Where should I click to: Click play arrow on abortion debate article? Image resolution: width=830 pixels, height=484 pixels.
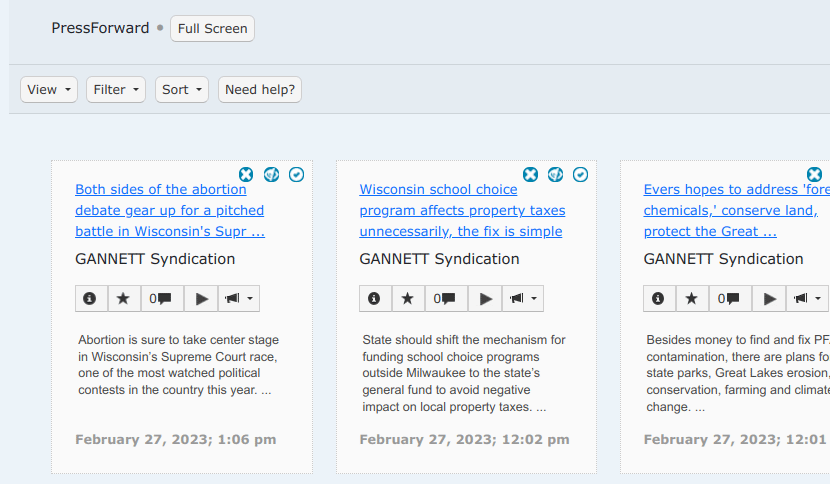click(201, 299)
